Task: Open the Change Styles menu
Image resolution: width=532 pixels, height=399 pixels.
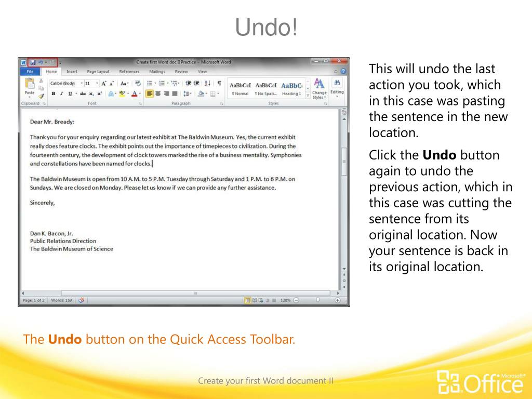Action: (x=320, y=88)
